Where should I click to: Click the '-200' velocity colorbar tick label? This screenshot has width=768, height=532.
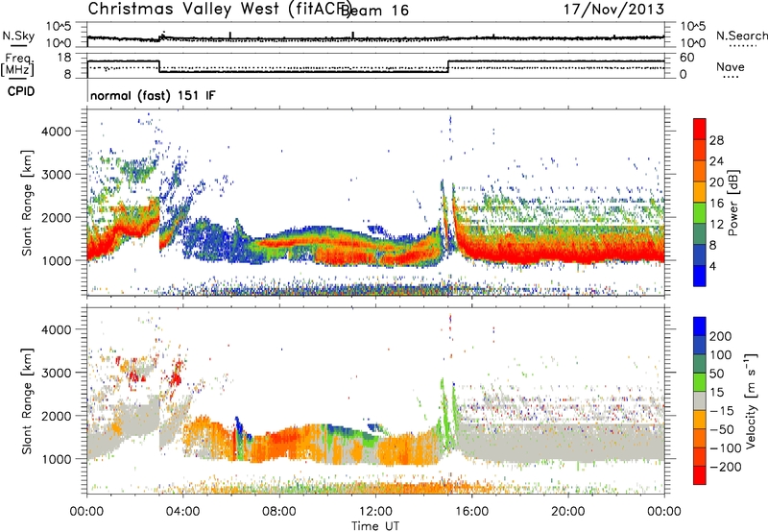(726, 467)
